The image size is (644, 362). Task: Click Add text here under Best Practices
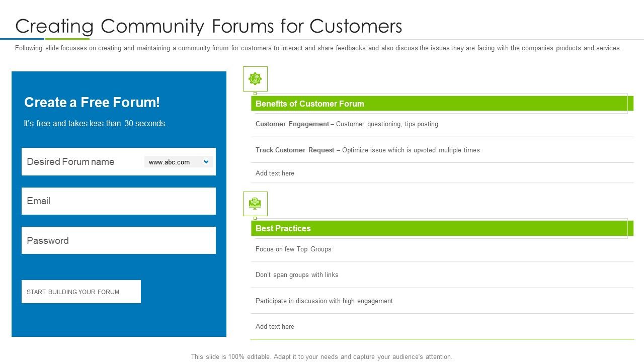(x=275, y=326)
